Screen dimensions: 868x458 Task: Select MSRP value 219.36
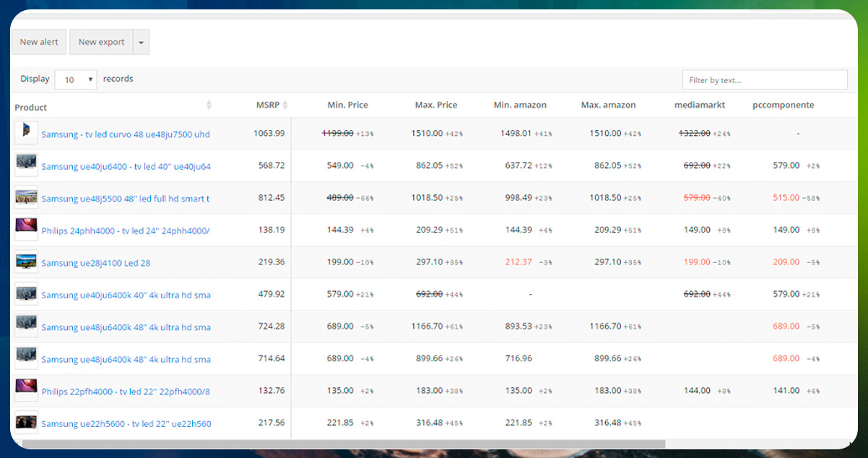(272, 262)
